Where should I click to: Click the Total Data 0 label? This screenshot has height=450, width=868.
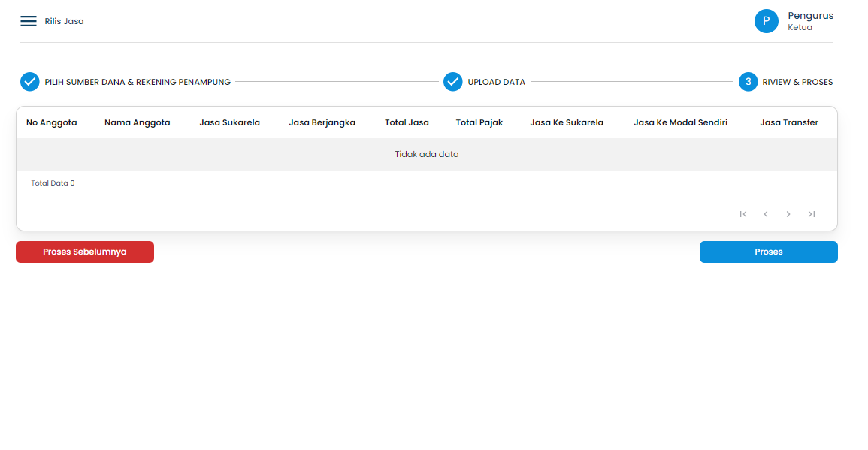pos(53,183)
